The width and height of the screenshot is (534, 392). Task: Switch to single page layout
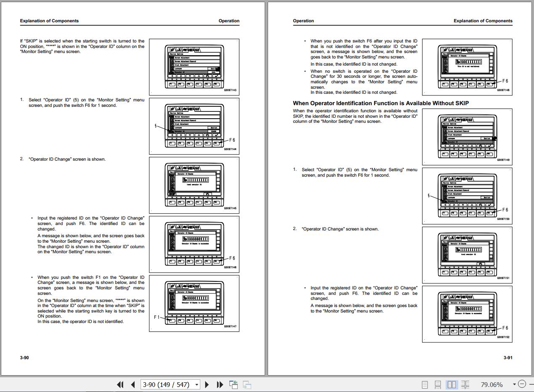click(x=425, y=384)
